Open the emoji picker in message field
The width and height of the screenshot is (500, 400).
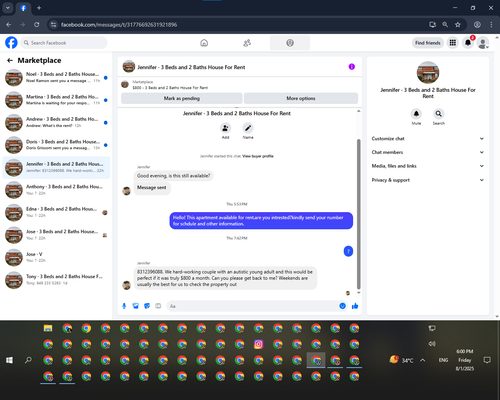pyautogui.click(x=342, y=306)
